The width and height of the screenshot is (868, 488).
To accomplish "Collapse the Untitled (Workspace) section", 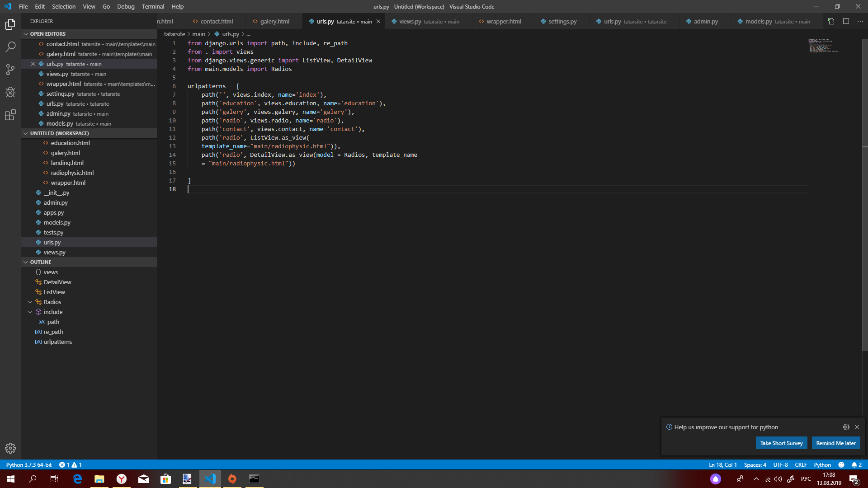I will coord(89,133).
